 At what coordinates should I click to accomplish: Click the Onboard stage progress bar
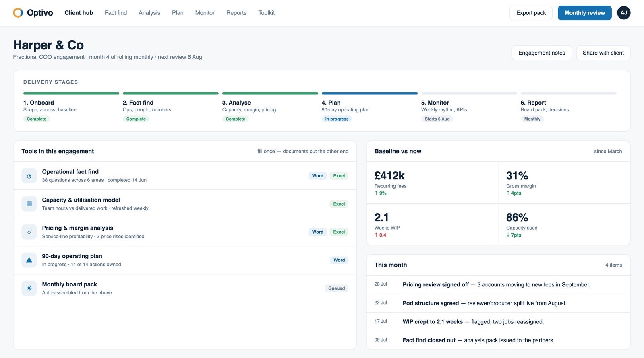(71, 93)
